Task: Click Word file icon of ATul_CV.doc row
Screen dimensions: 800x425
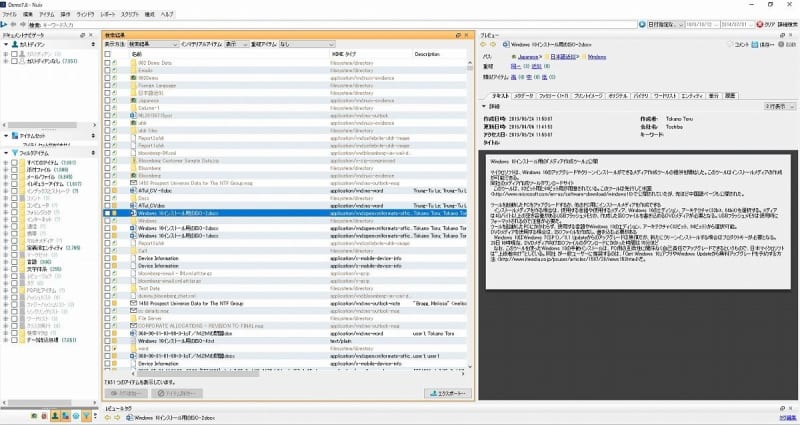Action: 134,206
